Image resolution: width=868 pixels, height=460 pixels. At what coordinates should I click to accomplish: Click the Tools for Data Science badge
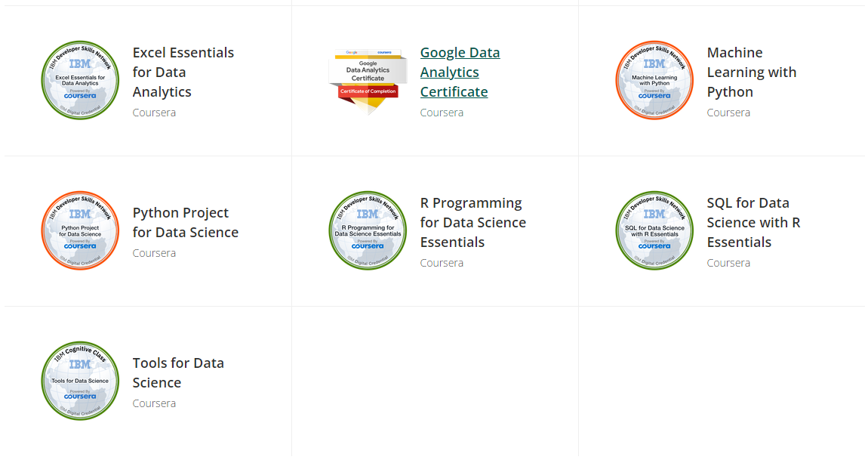point(80,380)
